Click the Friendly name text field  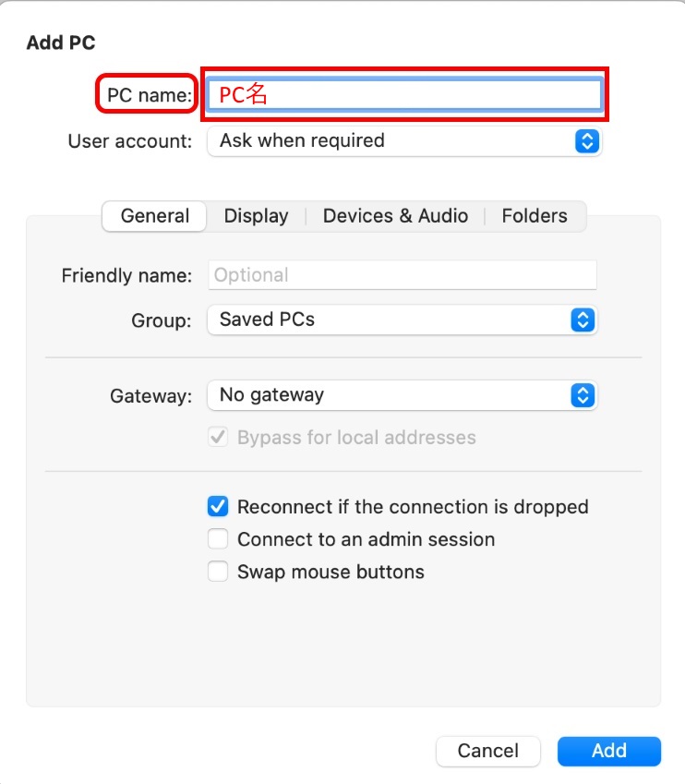[x=402, y=275]
